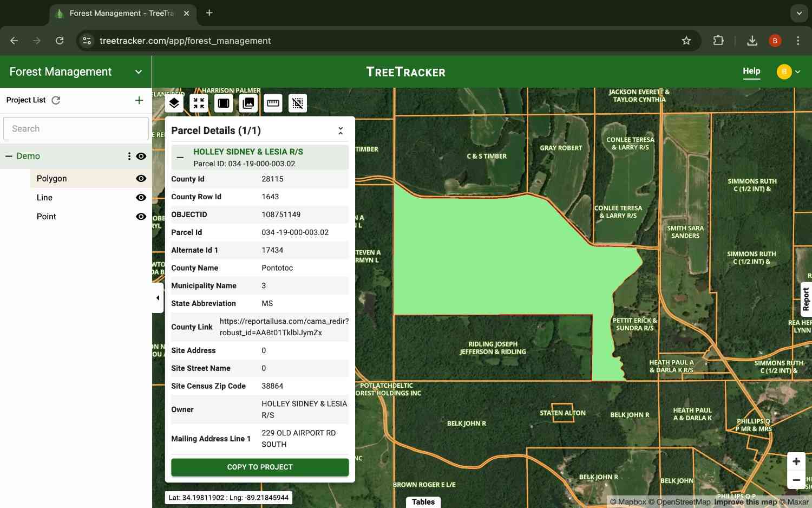Click the Help menu
Viewport: 812px width, 508px height.
tap(751, 71)
